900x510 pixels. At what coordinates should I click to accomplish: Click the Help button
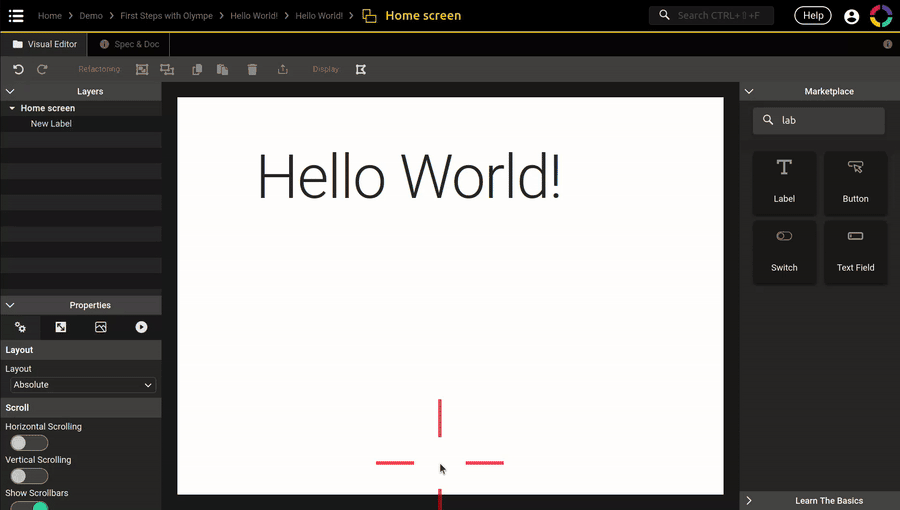pyautogui.click(x=812, y=16)
